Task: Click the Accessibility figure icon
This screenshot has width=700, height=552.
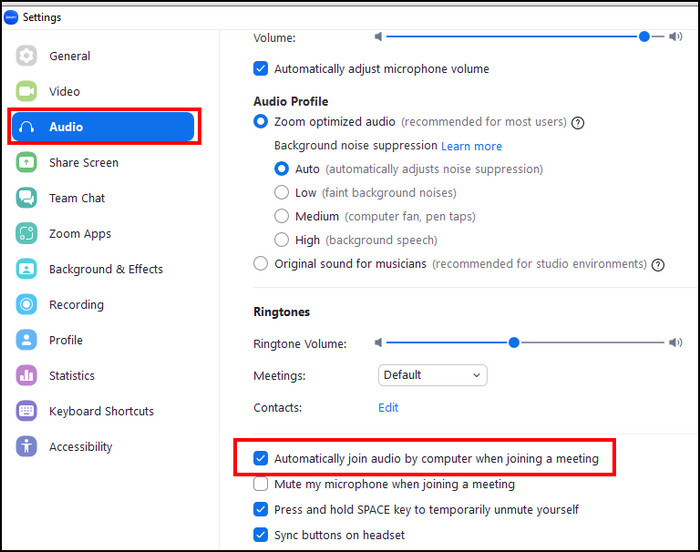Action: point(26,447)
